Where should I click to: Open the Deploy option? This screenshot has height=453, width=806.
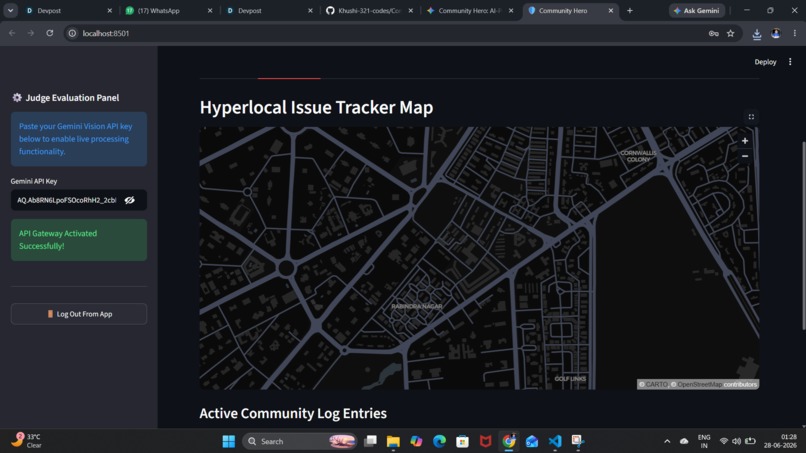tap(765, 62)
